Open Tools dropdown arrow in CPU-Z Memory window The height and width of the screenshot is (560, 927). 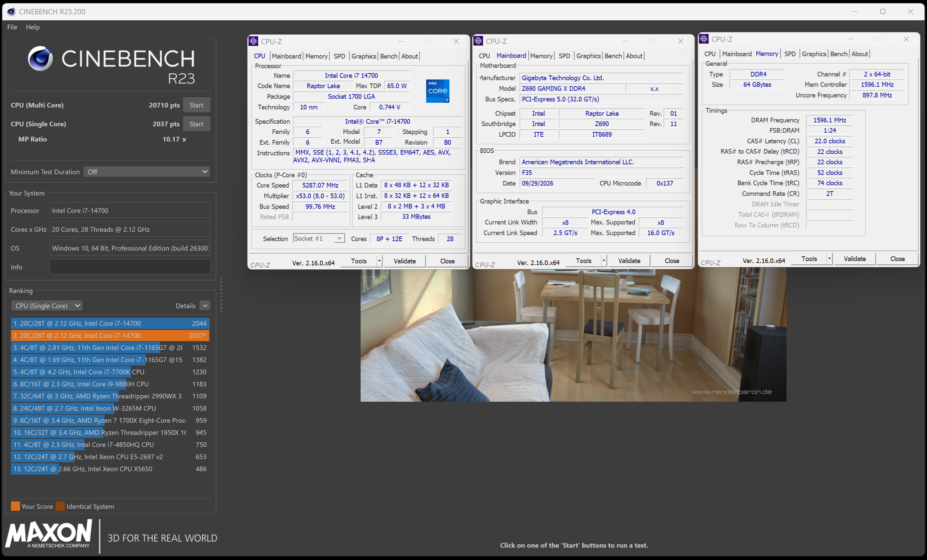[x=829, y=258]
